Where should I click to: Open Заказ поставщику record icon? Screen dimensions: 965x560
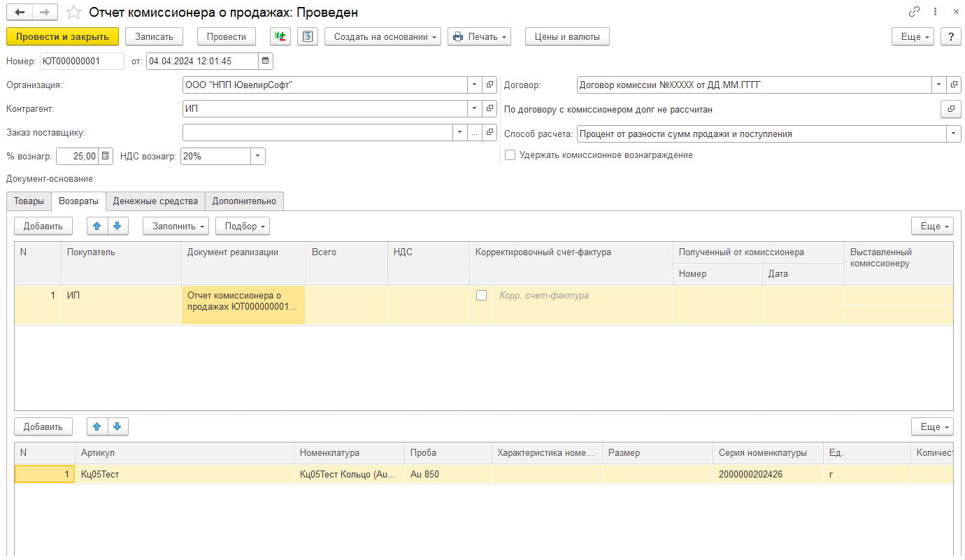point(490,132)
